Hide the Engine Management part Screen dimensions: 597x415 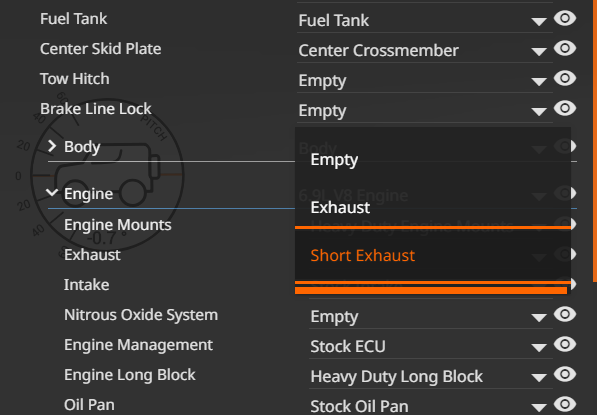point(565,345)
